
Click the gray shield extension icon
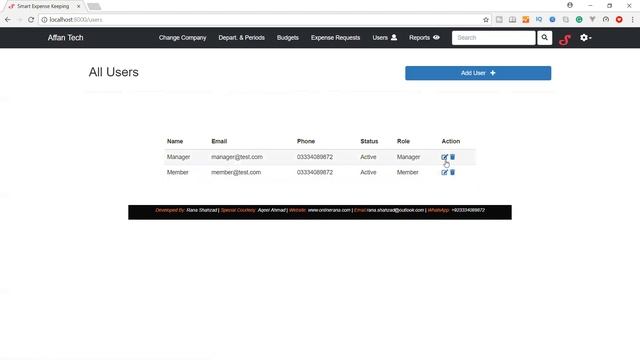coord(592,20)
